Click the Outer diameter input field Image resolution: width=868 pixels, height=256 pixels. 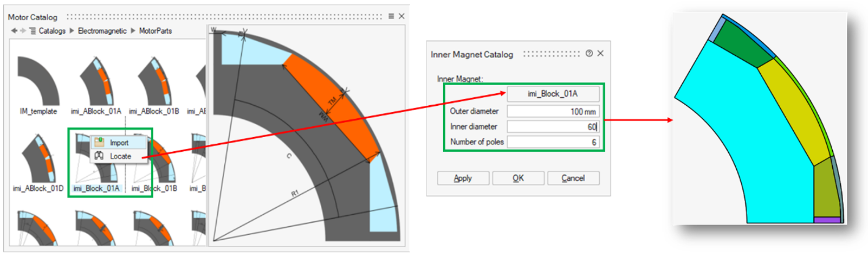pyautogui.click(x=553, y=111)
